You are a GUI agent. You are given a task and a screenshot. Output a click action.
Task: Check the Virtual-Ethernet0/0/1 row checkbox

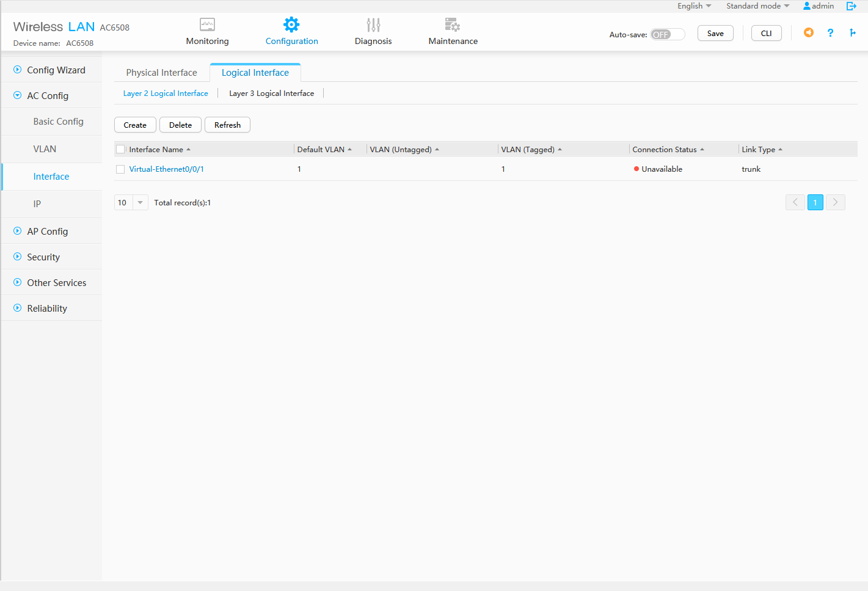click(120, 169)
